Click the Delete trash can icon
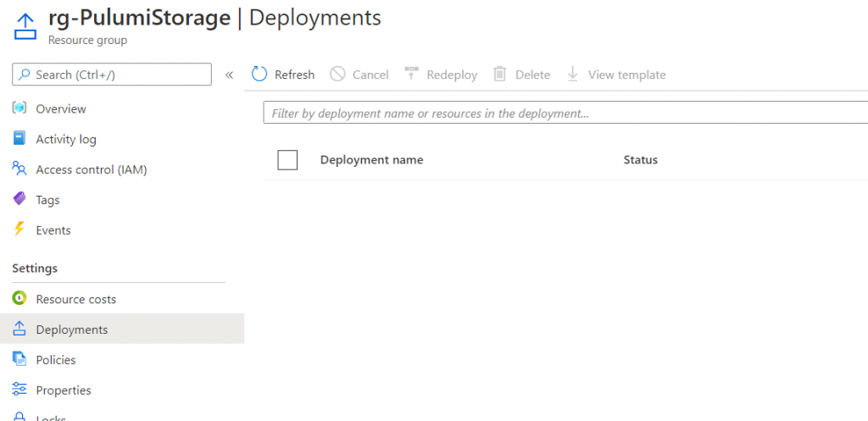This screenshot has width=868, height=421. 500,75
